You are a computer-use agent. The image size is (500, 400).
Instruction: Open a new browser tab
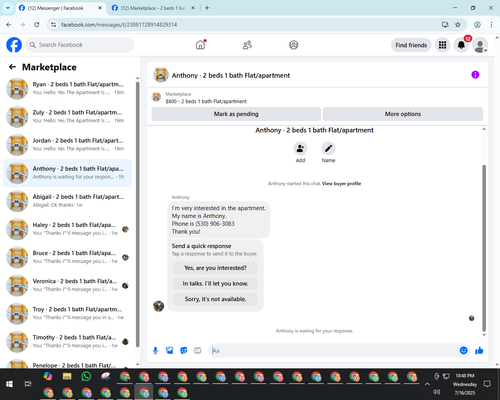(x=207, y=8)
